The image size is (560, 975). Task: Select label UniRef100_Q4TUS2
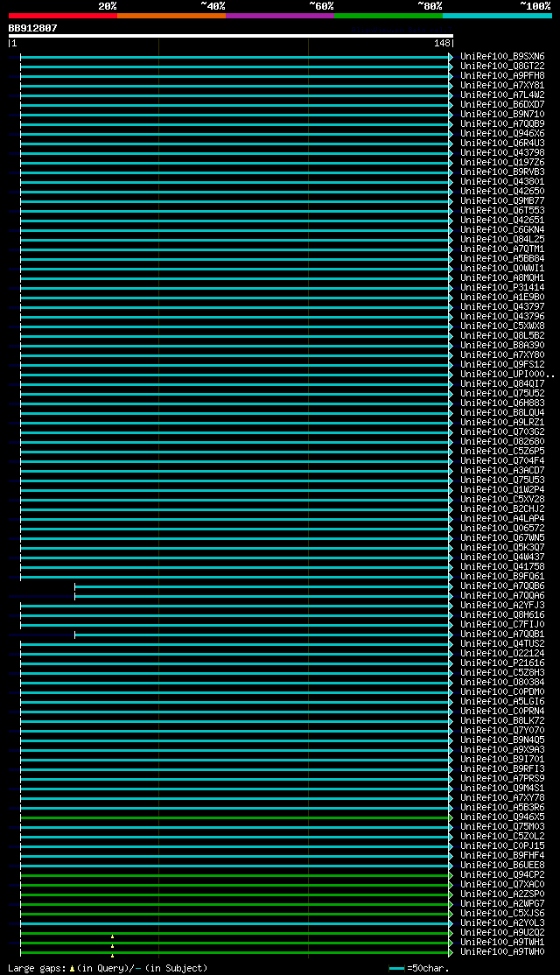pos(502,644)
